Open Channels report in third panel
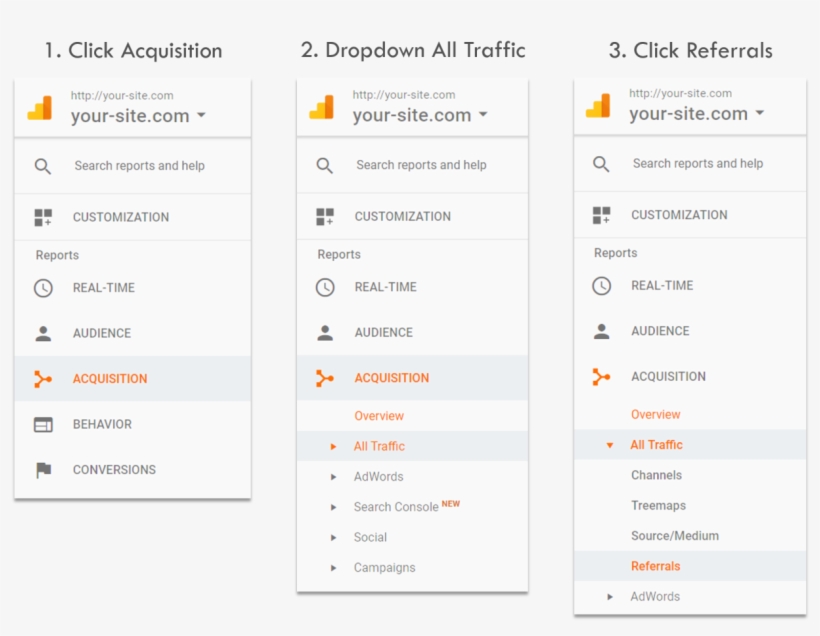This screenshot has height=636, width=820. 656,475
